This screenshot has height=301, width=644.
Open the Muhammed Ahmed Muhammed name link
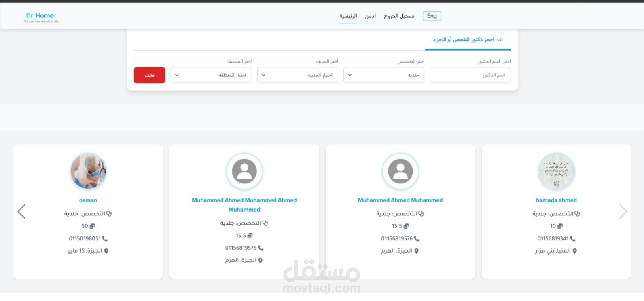(x=400, y=200)
